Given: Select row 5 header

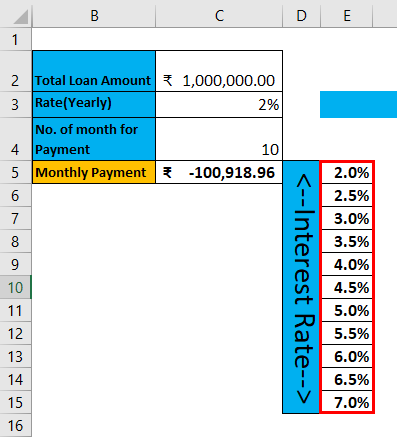Looking at the screenshot, I should click(x=15, y=172).
